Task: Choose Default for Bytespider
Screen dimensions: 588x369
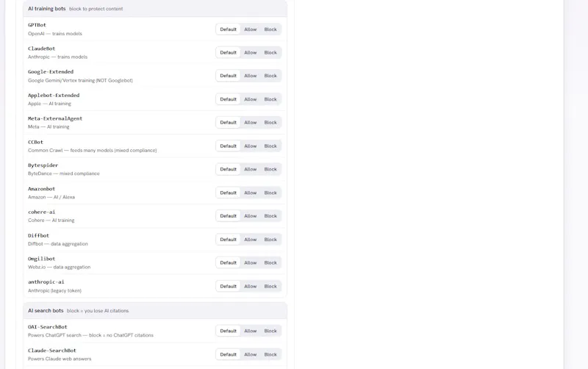Action: [x=228, y=169]
